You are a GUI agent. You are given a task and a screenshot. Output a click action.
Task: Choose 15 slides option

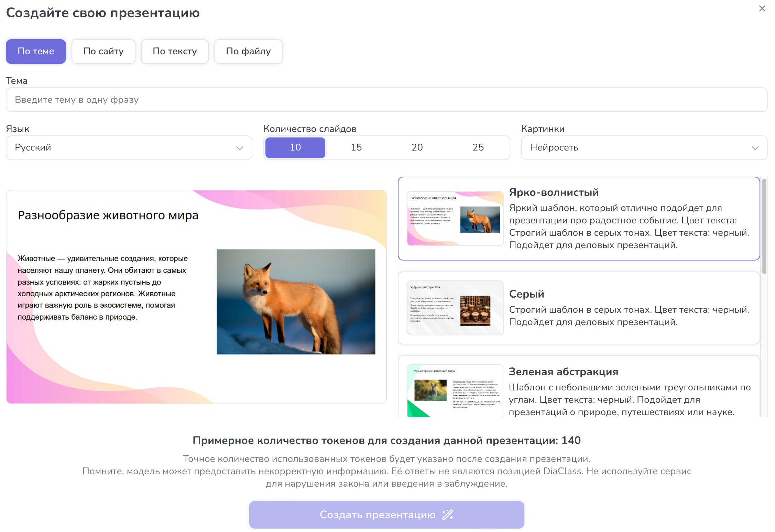pos(356,148)
